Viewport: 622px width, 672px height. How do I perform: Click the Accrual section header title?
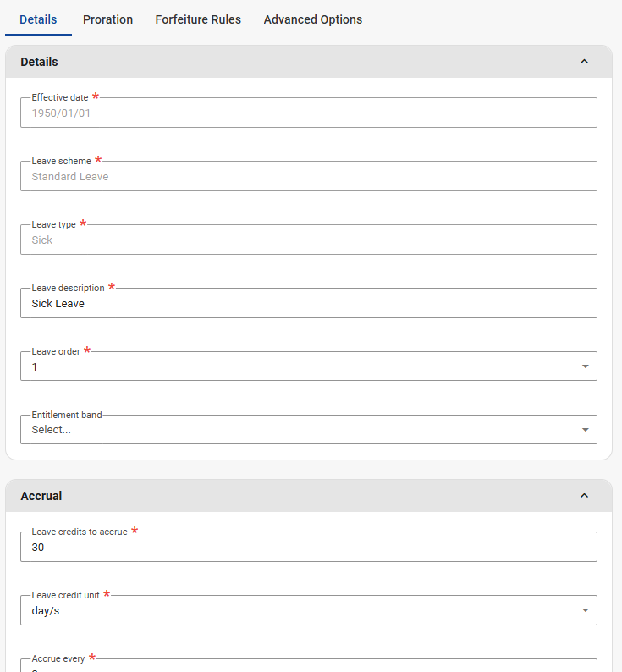pos(41,496)
